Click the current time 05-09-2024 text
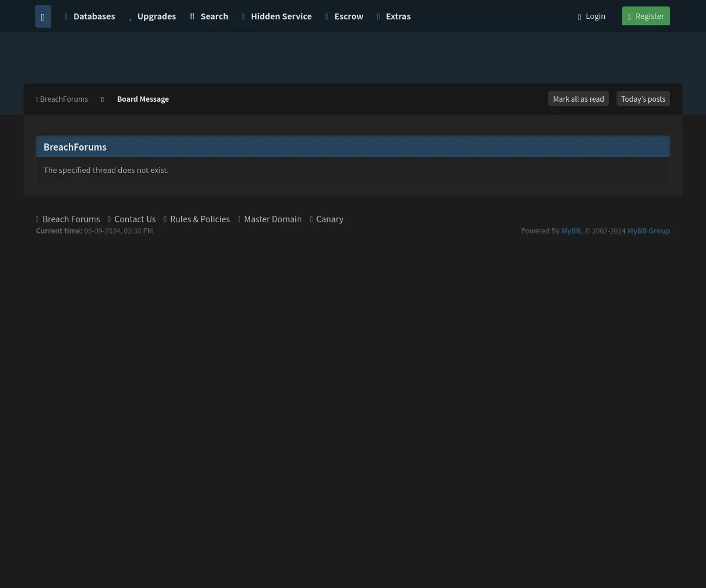Viewport: 706px width, 588px height. tap(94, 230)
